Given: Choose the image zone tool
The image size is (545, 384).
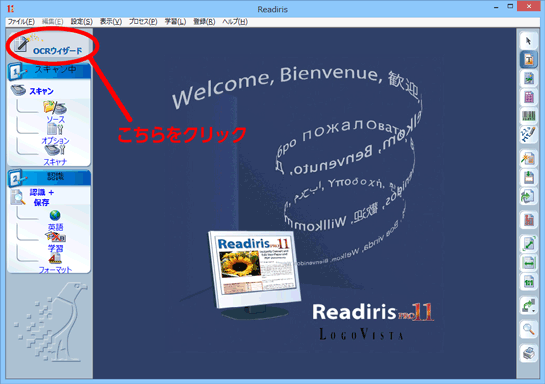Looking at the screenshot, I should click(x=528, y=78).
